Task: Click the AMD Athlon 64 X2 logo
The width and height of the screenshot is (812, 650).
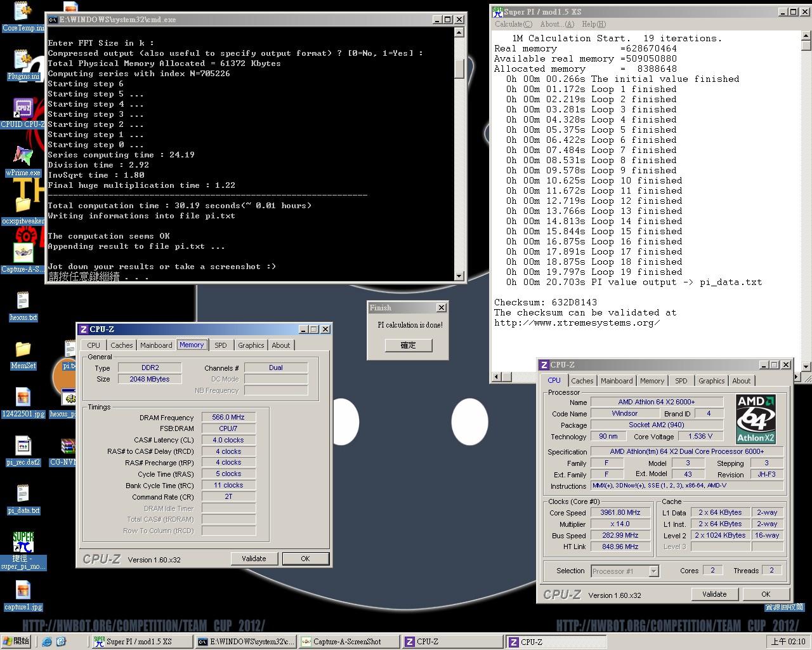Action: [756, 419]
